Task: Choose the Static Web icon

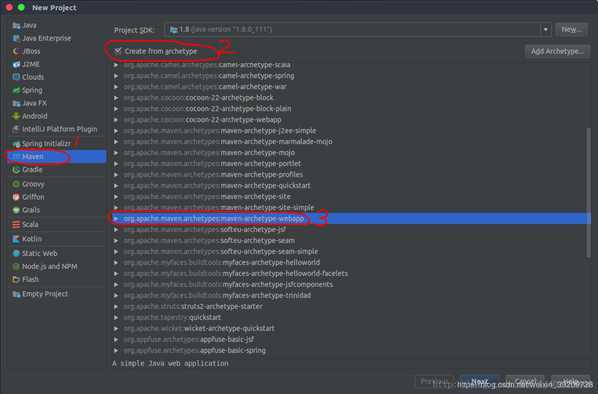Action: pos(16,254)
